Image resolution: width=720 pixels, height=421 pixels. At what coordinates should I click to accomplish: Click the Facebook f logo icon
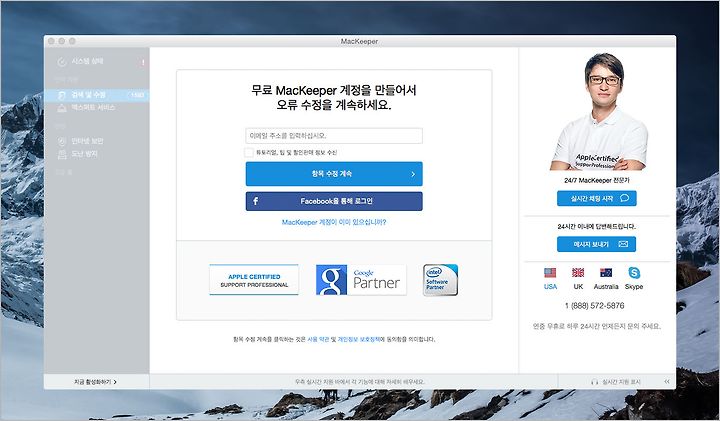pyautogui.click(x=256, y=201)
